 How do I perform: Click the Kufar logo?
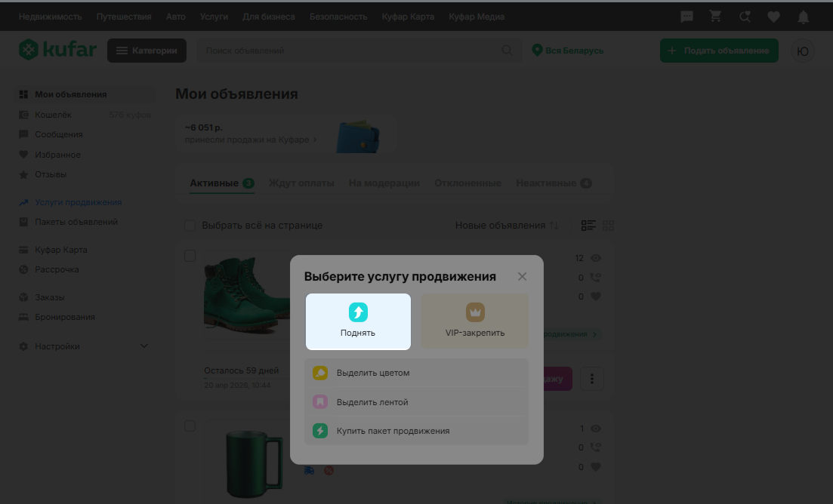(57, 50)
